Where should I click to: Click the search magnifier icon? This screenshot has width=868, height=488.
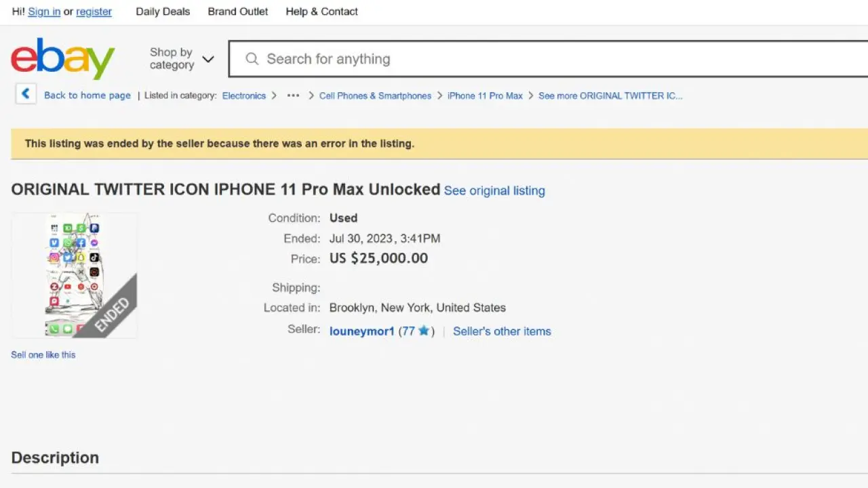(252, 59)
